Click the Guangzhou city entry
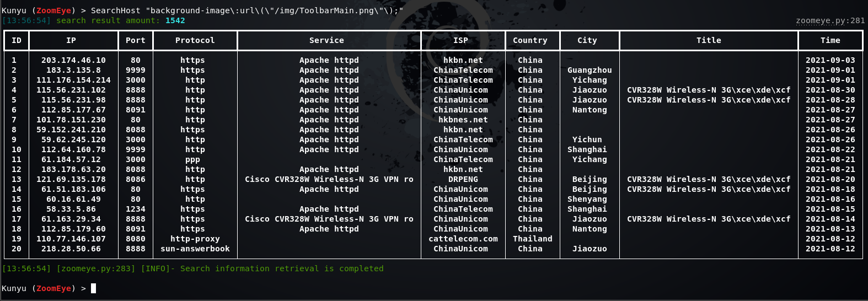The image size is (868, 301). 590,70
